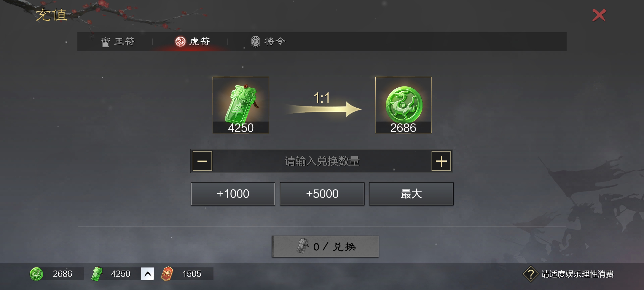Add 5000 to the exchange amount
This screenshot has height=290, width=644.
pyautogui.click(x=322, y=194)
